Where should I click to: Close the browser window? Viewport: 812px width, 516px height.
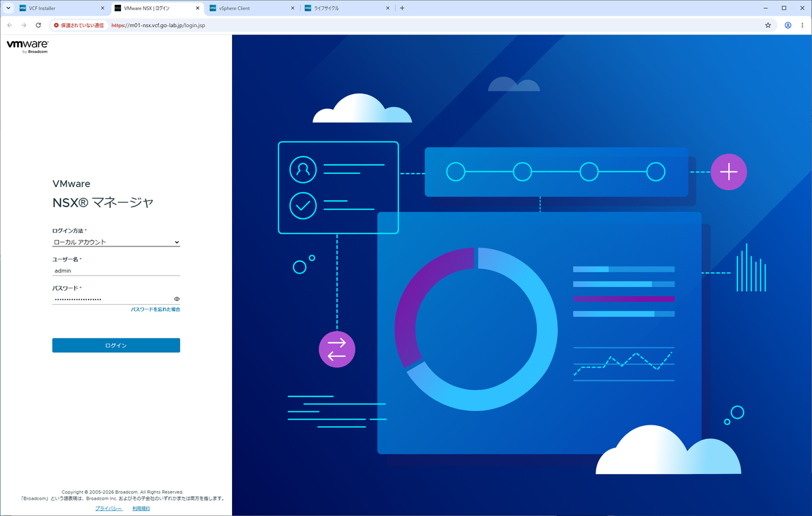pos(803,8)
